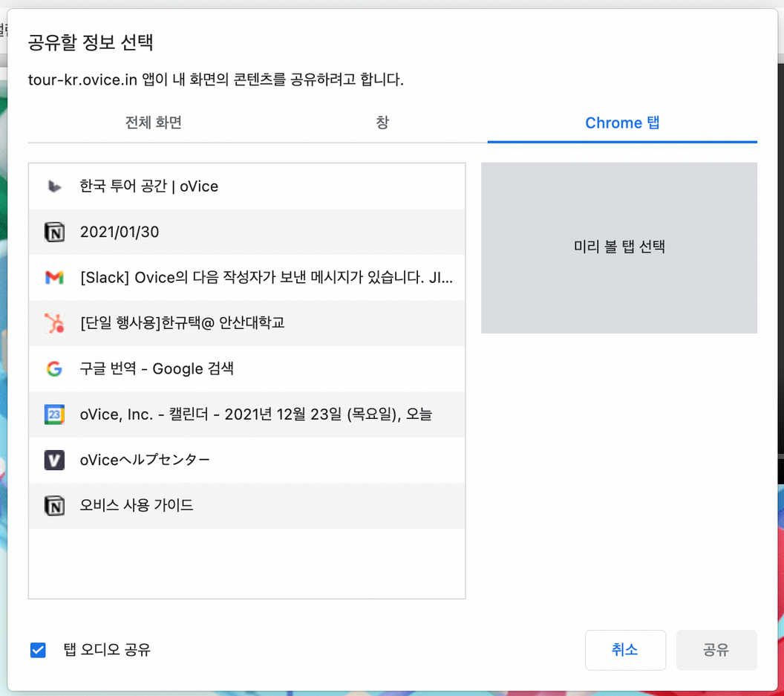This screenshot has width=784, height=696.
Task: Switch to the 전체 화면 tab
Action: click(153, 123)
